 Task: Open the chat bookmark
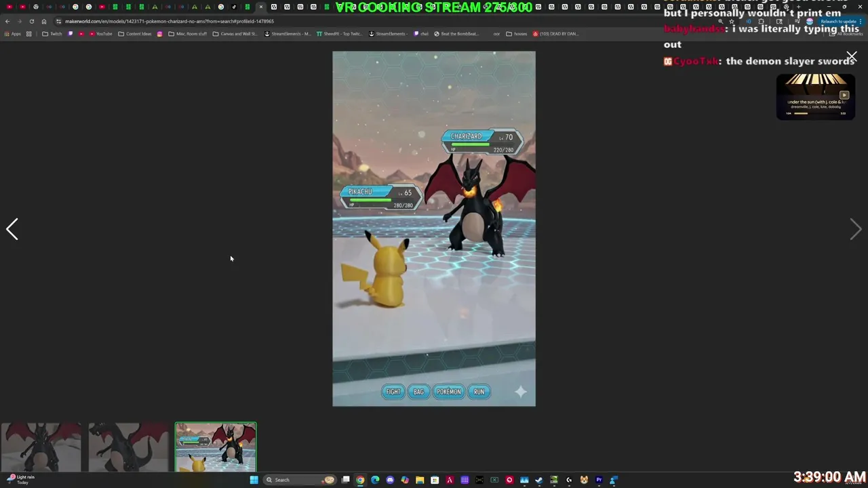[421, 33]
